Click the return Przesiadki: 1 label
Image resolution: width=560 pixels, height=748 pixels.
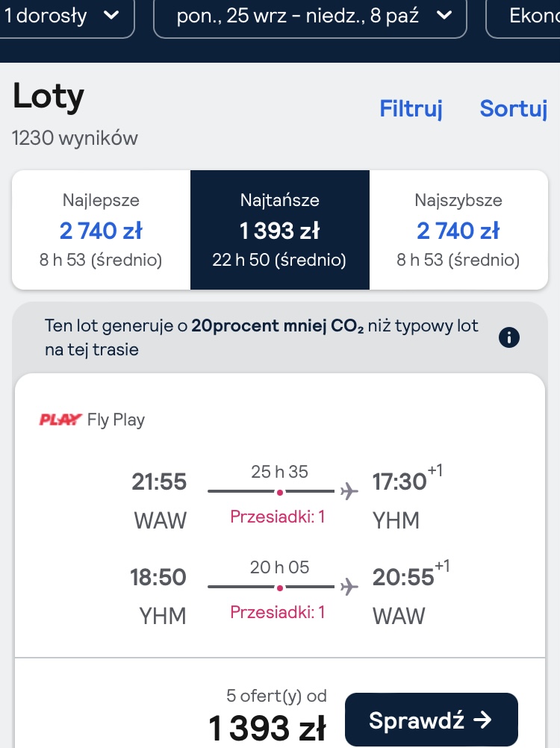point(278,612)
